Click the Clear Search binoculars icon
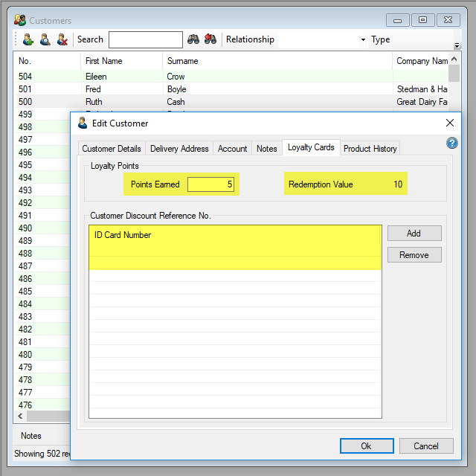This screenshot has height=476, width=476. (x=210, y=39)
